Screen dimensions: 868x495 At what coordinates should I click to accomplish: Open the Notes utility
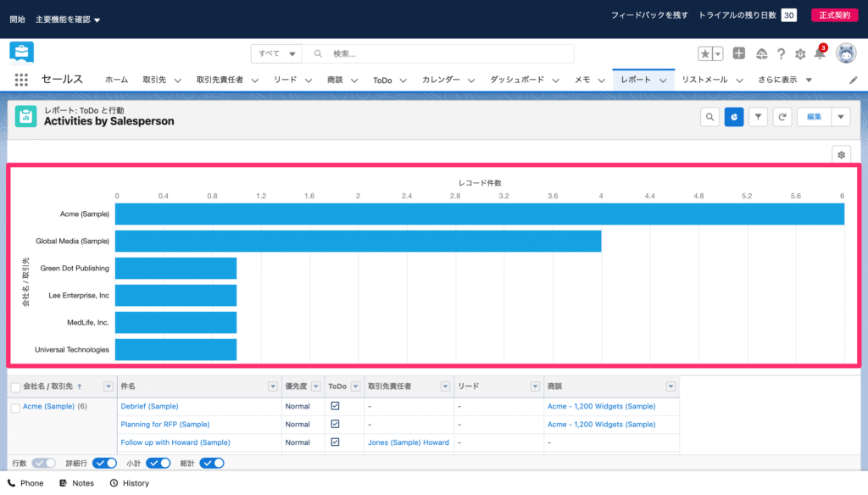(x=76, y=483)
